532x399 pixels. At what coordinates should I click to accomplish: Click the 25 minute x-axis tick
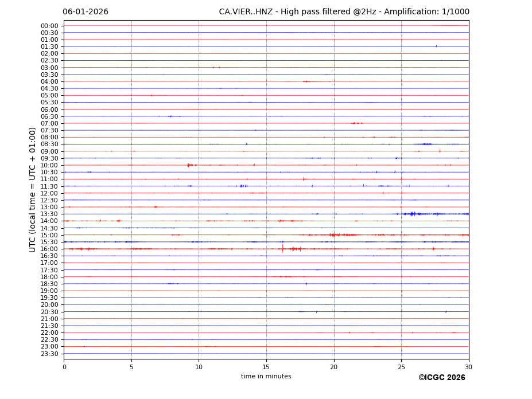pos(401,367)
